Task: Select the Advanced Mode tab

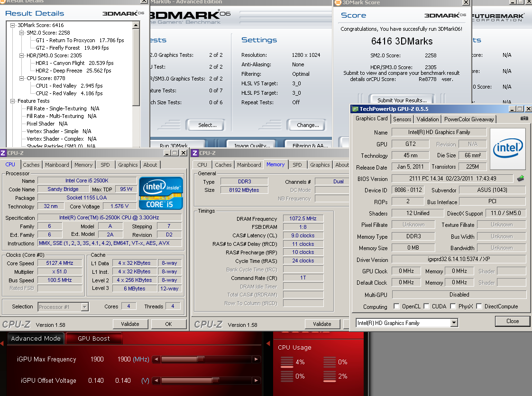Action: pos(36,338)
